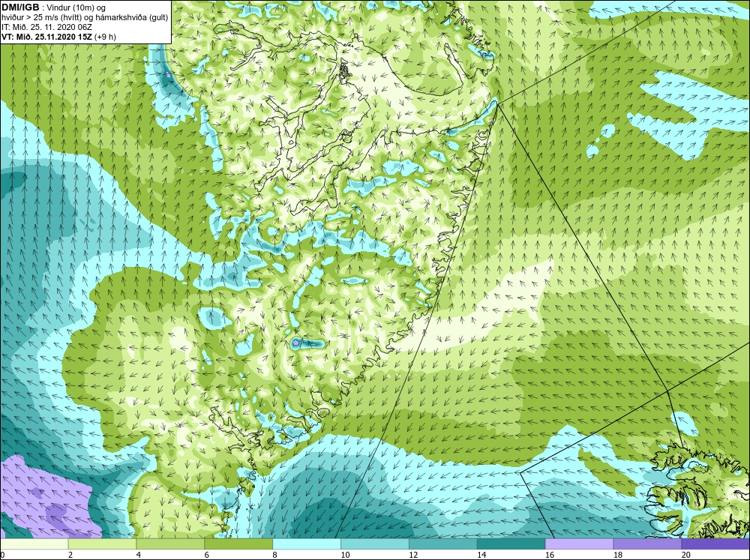750x560 pixels.
Task: Click the 0–2 m/s pale yellow legend swatch
Action: [34, 544]
